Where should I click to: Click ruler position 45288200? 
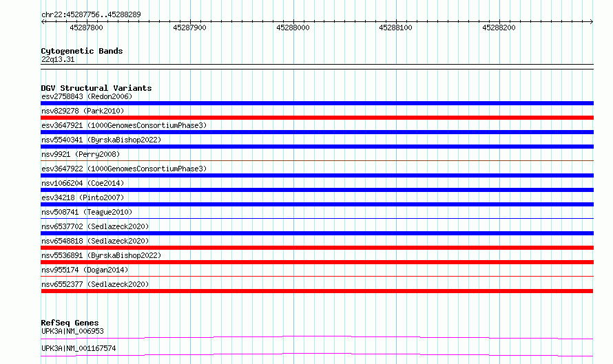click(499, 28)
